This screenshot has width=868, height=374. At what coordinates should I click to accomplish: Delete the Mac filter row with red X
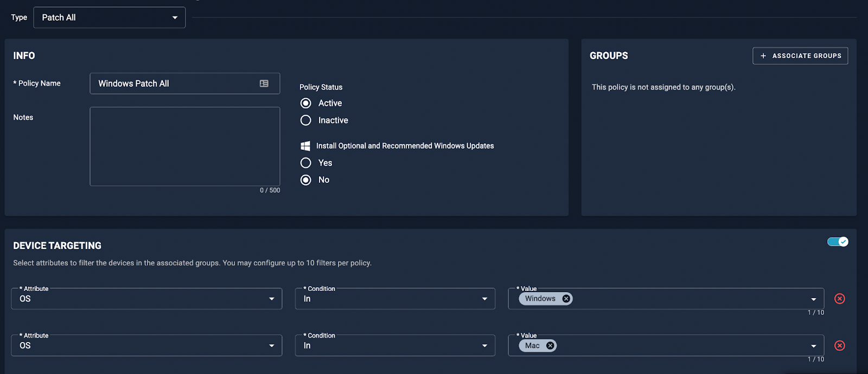click(x=840, y=345)
